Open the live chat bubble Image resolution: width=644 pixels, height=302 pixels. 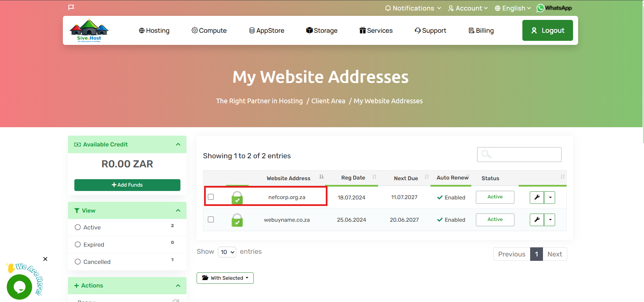(x=19, y=287)
